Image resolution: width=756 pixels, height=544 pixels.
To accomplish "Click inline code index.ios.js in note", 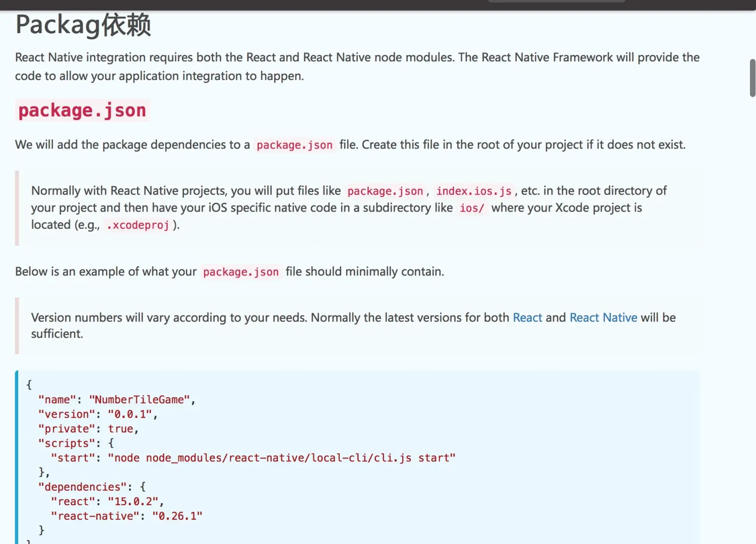I will (x=474, y=191).
